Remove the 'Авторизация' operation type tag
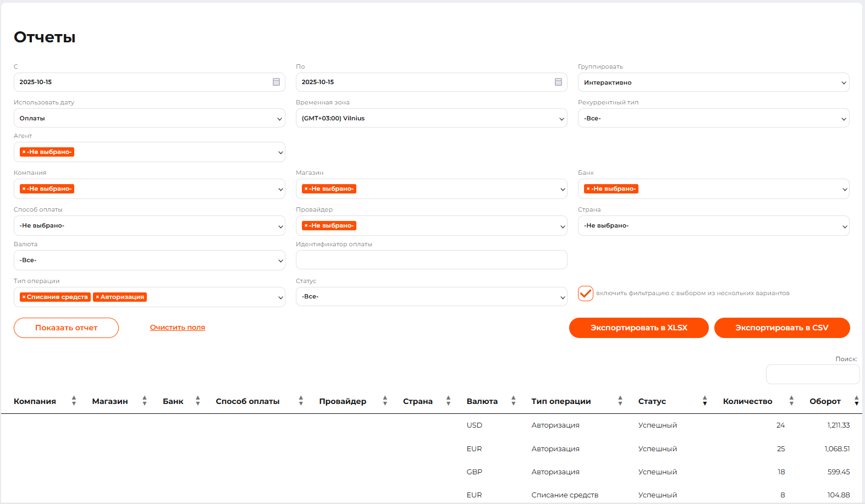Image resolution: width=865 pixels, height=504 pixels. coord(97,297)
